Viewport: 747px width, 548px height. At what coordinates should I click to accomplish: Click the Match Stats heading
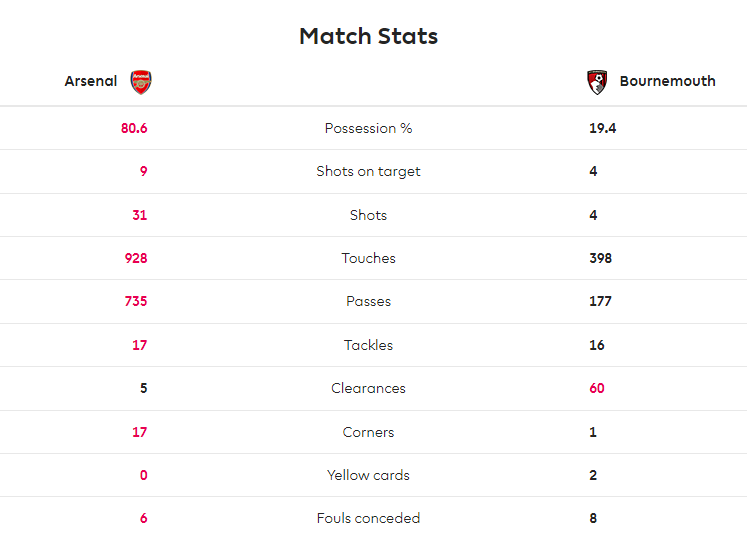368,36
